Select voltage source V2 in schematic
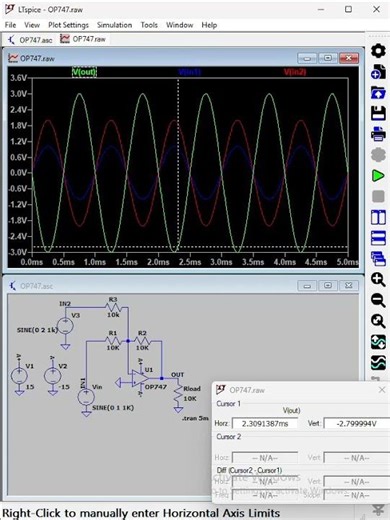Viewport: 390px width, 520px height. click(x=52, y=376)
